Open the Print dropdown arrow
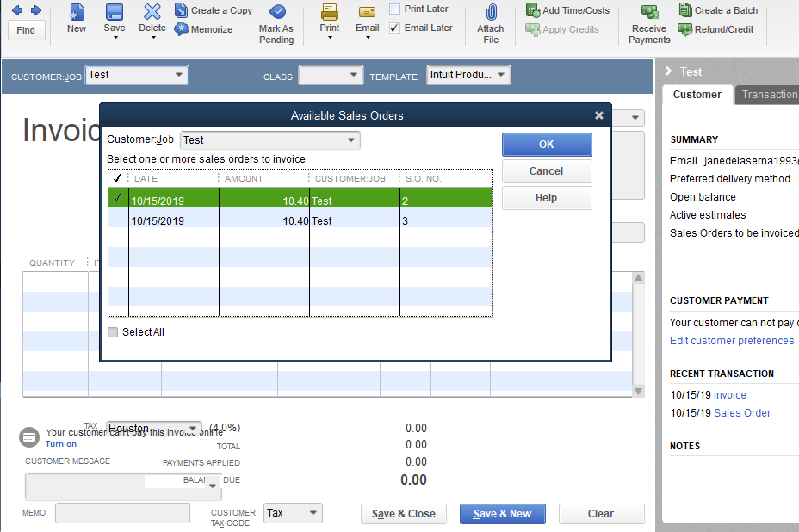 coord(330,38)
